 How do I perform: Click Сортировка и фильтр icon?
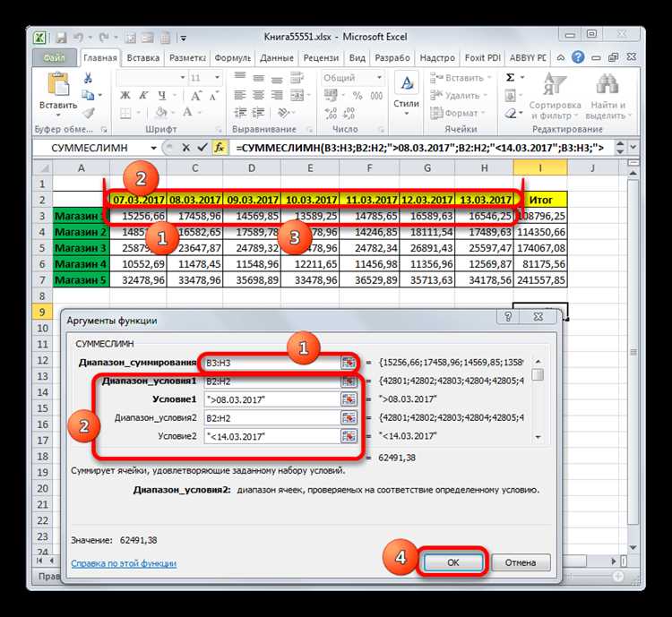pos(555,84)
